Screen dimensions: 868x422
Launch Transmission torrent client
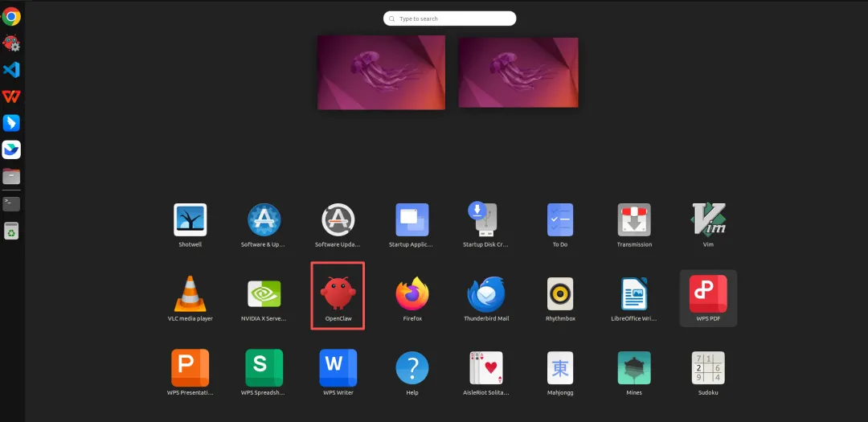click(634, 220)
